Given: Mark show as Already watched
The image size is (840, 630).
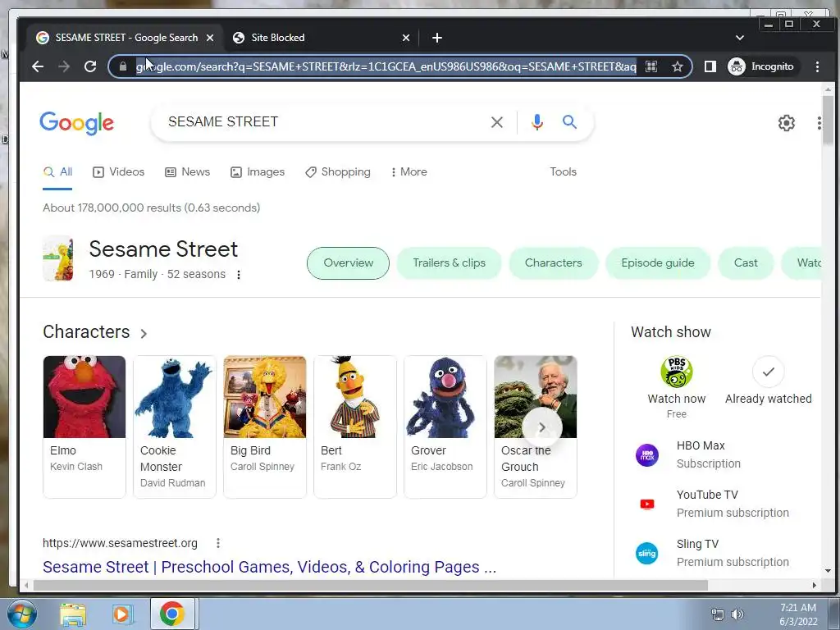Looking at the screenshot, I should 768,372.
